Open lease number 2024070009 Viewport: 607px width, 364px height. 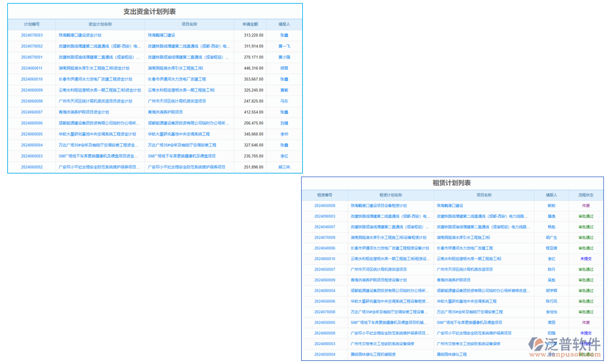point(325,238)
